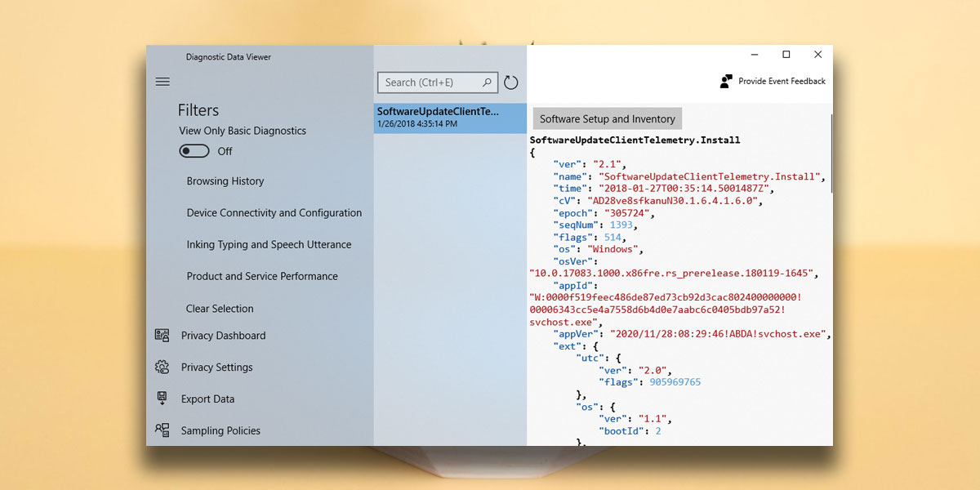Select Inking Typing and Speech Utterance filter
The width and height of the screenshot is (980, 490).
(269, 245)
